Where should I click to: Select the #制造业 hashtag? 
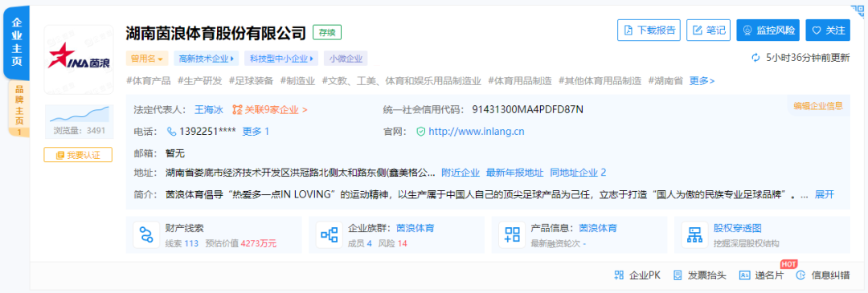[298, 81]
